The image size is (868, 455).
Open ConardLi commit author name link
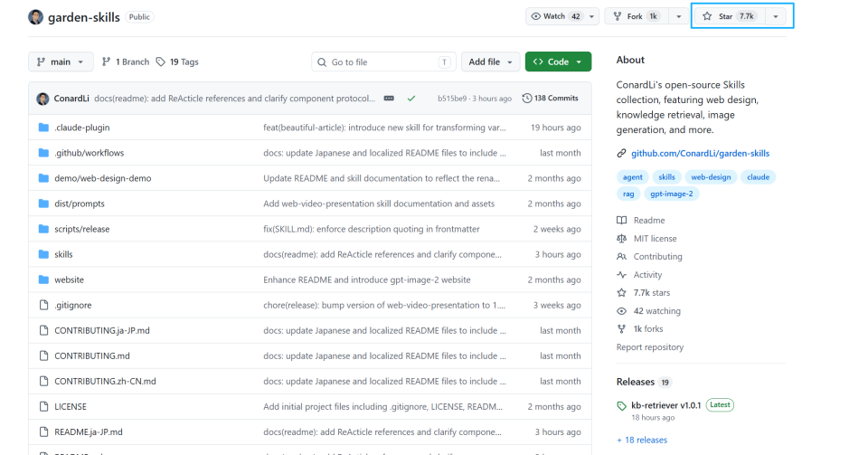pos(71,99)
